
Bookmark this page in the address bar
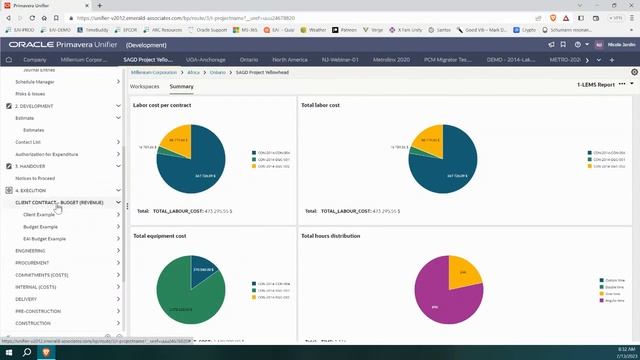click(56, 18)
